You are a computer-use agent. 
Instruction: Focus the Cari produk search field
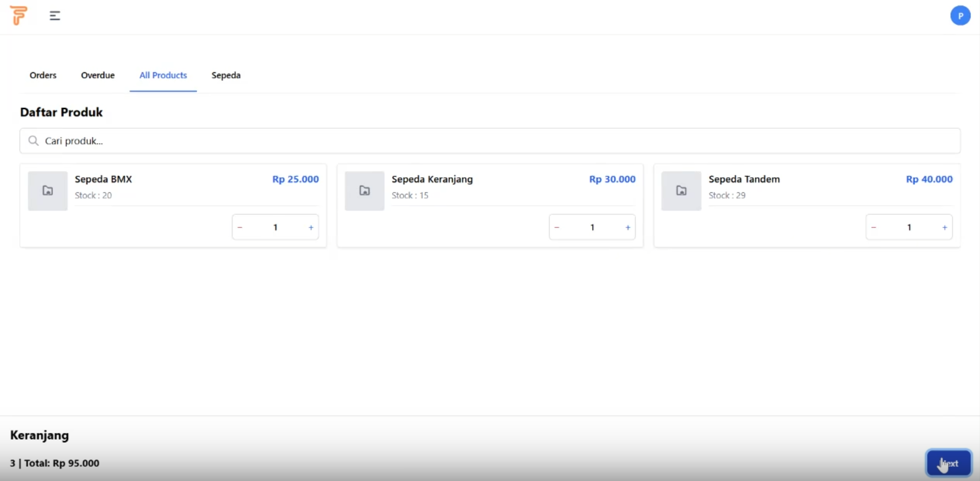tap(496, 141)
